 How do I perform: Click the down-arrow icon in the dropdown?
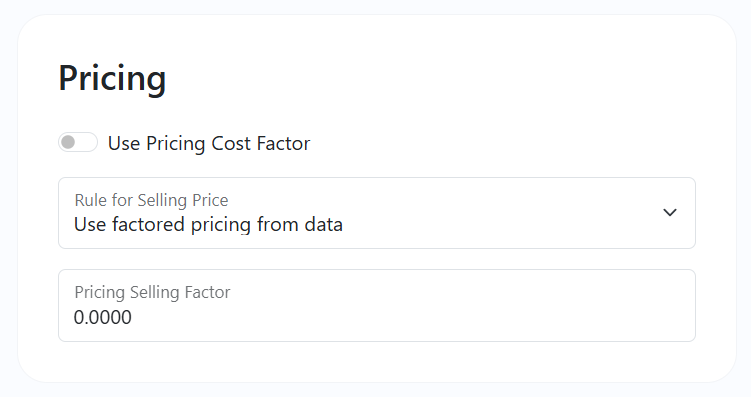coord(670,212)
